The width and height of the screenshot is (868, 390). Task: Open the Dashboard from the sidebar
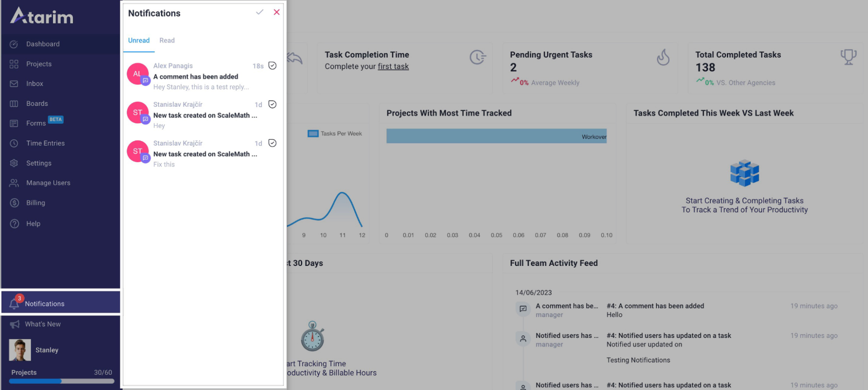(x=43, y=44)
